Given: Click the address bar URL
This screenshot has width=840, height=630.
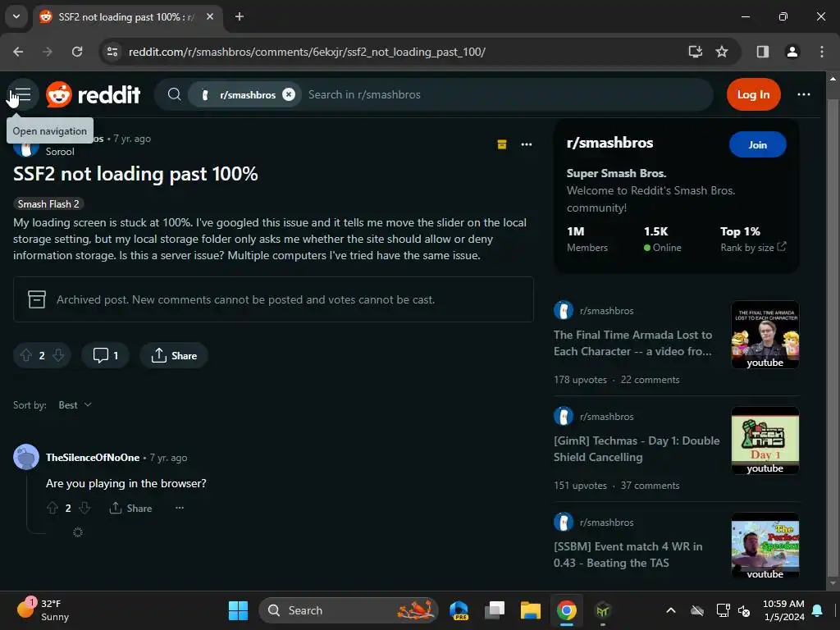Looking at the screenshot, I should pyautogui.click(x=307, y=52).
